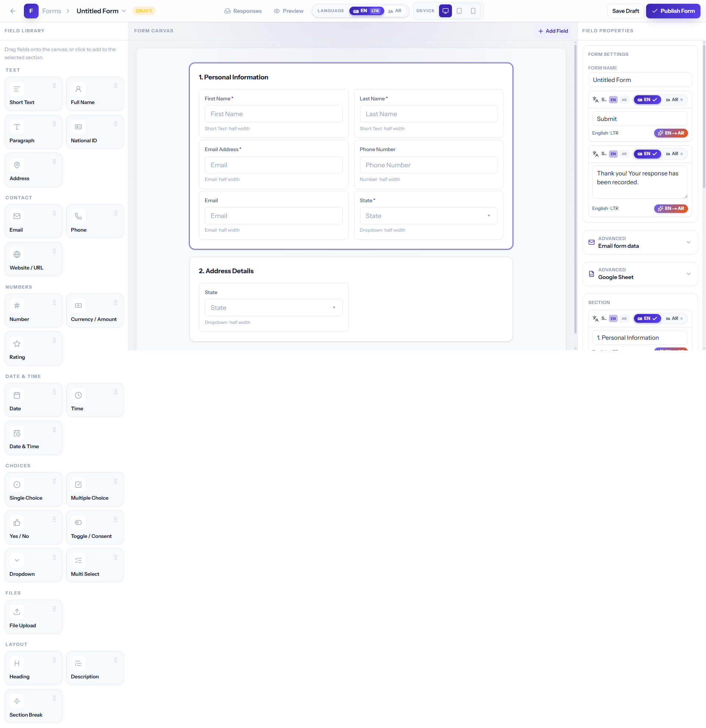Switch the canvas language to AR
The width and height of the screenshot is (706, 728).
(395, 11)
